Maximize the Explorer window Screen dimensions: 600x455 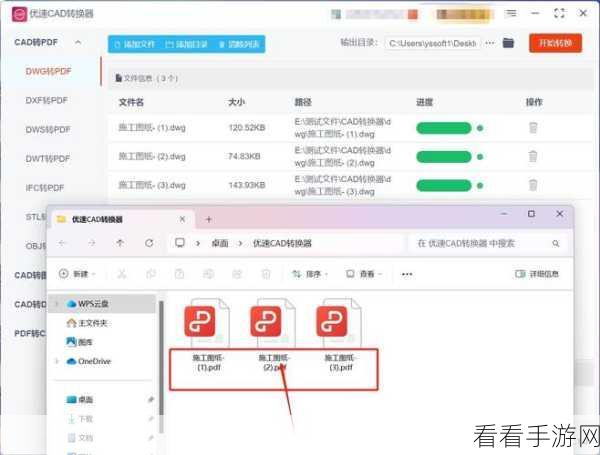tap(532, 214)
